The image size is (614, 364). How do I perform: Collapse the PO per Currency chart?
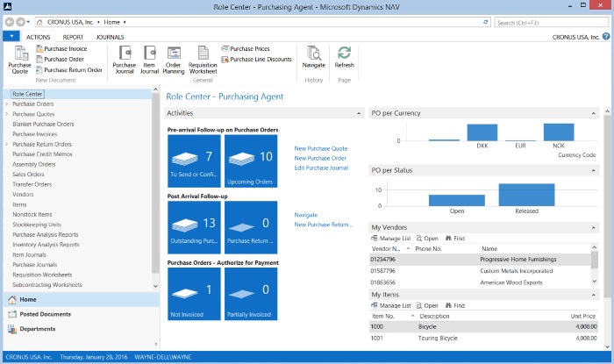[x=593, y=113]
